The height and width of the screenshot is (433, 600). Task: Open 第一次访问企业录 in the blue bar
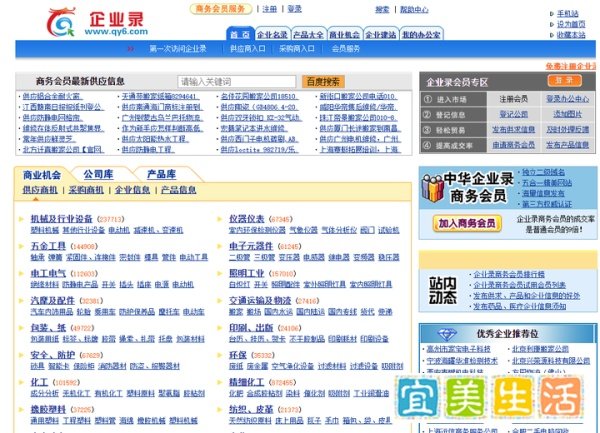pyautogui.click(x=178, y=49)
